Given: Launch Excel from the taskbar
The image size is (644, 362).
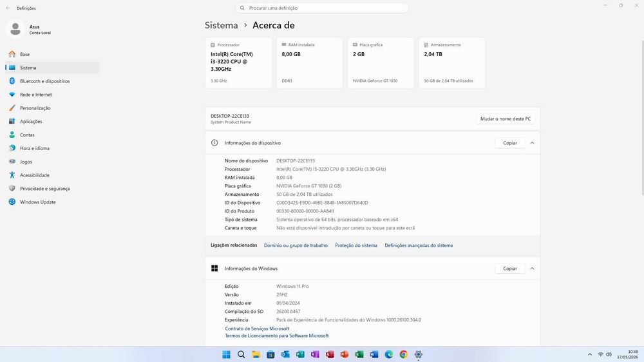Looking at the screenshot, I should (359, 354).
